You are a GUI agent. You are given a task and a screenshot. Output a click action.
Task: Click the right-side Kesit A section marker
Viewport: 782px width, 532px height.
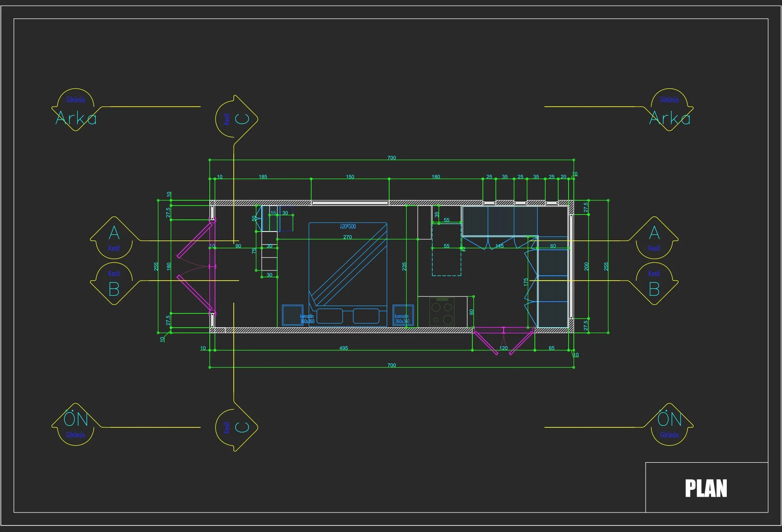click(654, 238)
